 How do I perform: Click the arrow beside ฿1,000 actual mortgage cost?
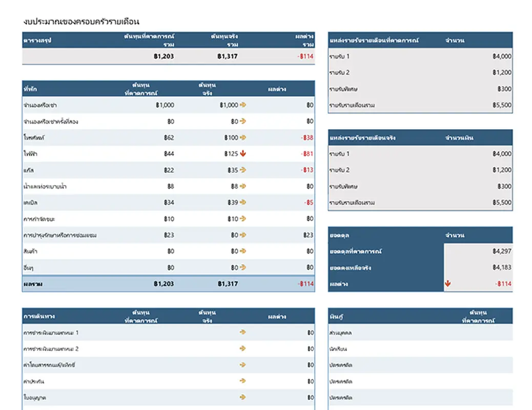coord(243,105)
